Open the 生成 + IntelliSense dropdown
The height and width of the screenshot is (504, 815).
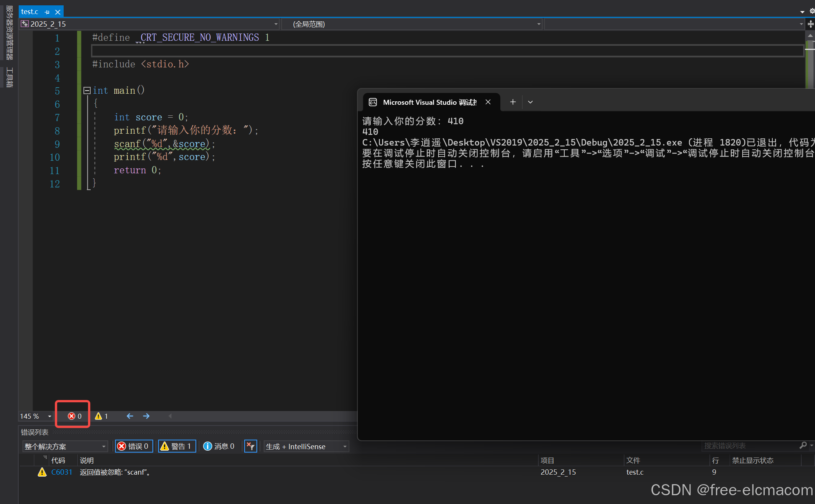point(344,446)
